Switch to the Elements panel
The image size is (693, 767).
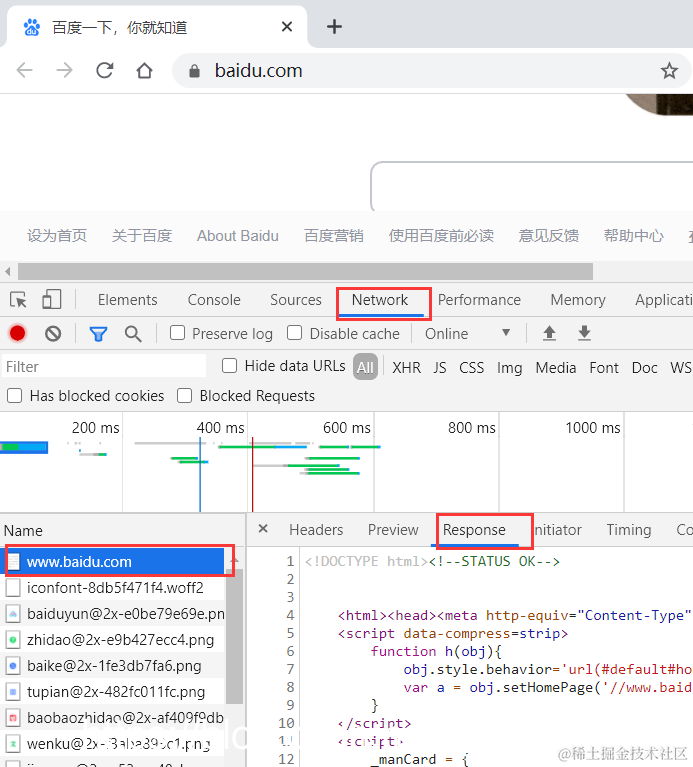click(x=128, y=299)
